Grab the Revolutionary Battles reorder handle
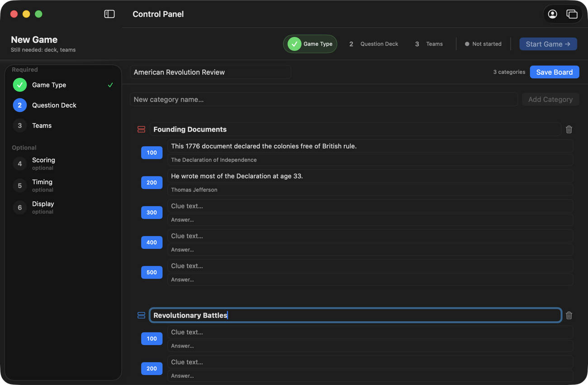The height and width of the screenshot is (385, 588). point(141,315)
